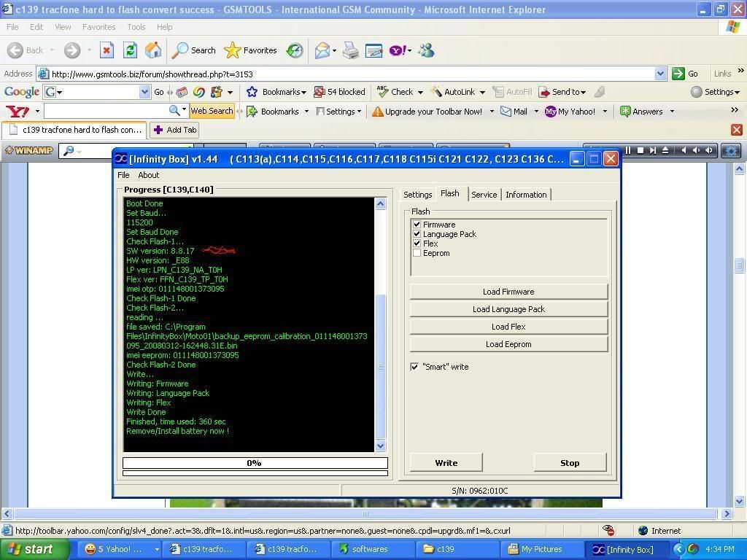Expand the Check dropdown arrow
747x560 pixels.
(420, 93)
